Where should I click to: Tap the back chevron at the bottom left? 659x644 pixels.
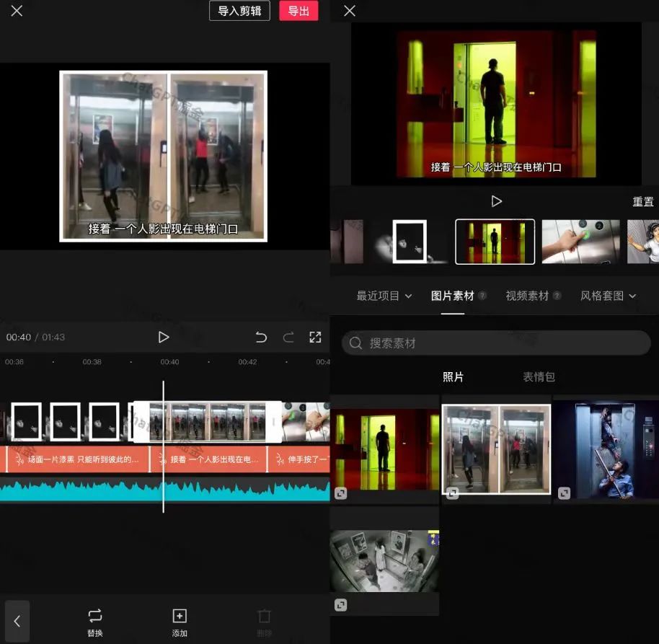click(16, 621)
